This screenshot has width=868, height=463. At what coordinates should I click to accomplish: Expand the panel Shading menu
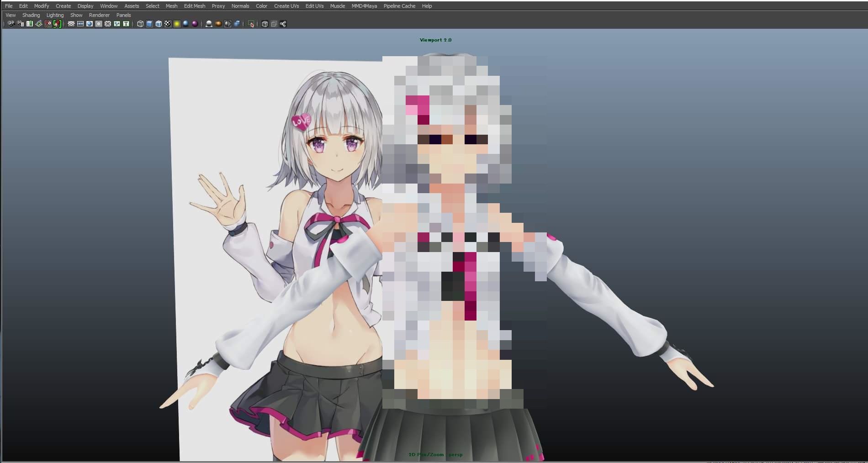pos(31,15)
